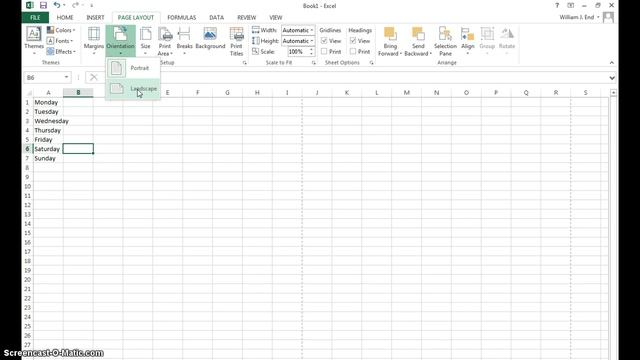Click Bring Forward in Arrange group
The height and width of the screenshot is (360, 640).
point(390,41)
